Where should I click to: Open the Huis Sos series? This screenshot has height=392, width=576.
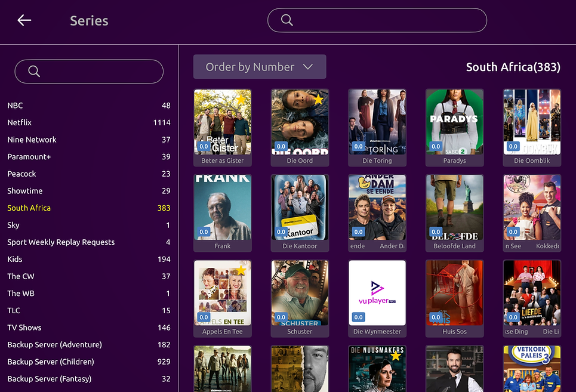point(454,298)
